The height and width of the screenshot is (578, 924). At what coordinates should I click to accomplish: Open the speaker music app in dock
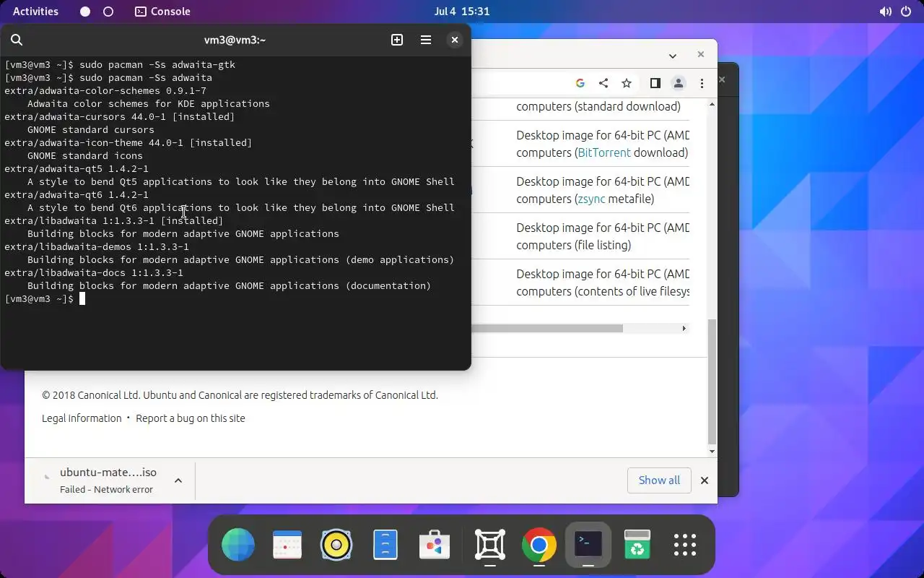click(x=336, y=545)
